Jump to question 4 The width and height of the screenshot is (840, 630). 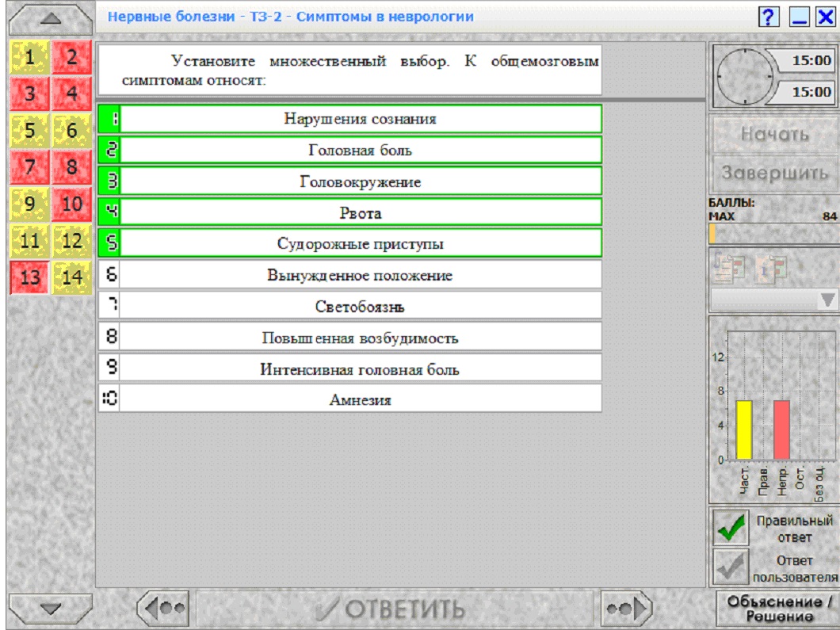point(72,94)
